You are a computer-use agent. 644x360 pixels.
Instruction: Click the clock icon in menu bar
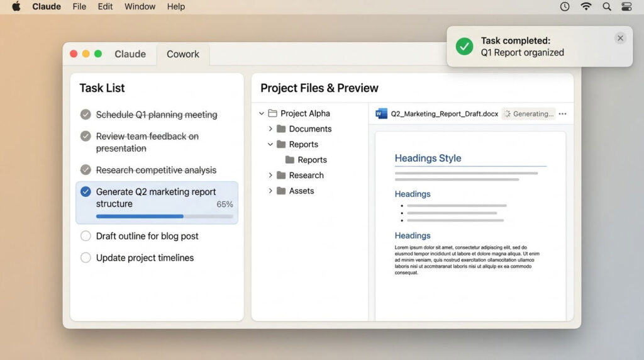coord(565,6)
